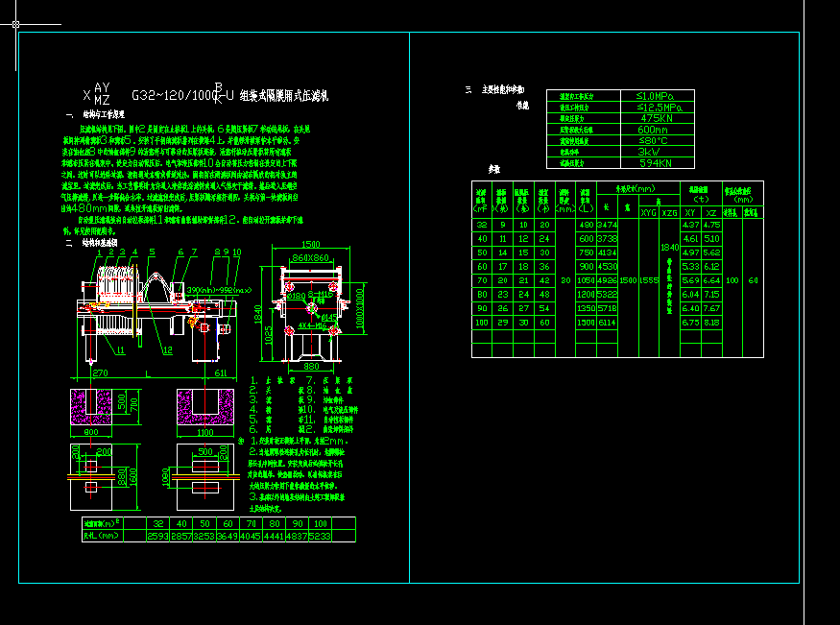Click the drawing title 'G32~120/1000'
The image size is (840, 625).
(x=175, y=96)
